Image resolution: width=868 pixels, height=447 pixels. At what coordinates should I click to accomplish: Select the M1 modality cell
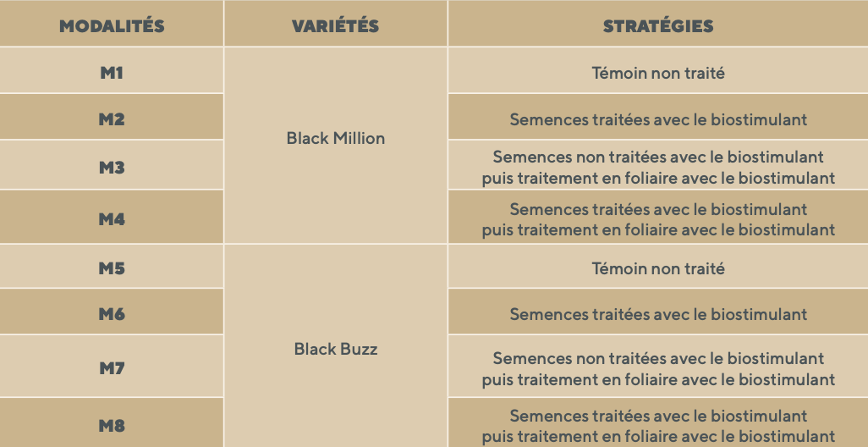tap(112, 73)
